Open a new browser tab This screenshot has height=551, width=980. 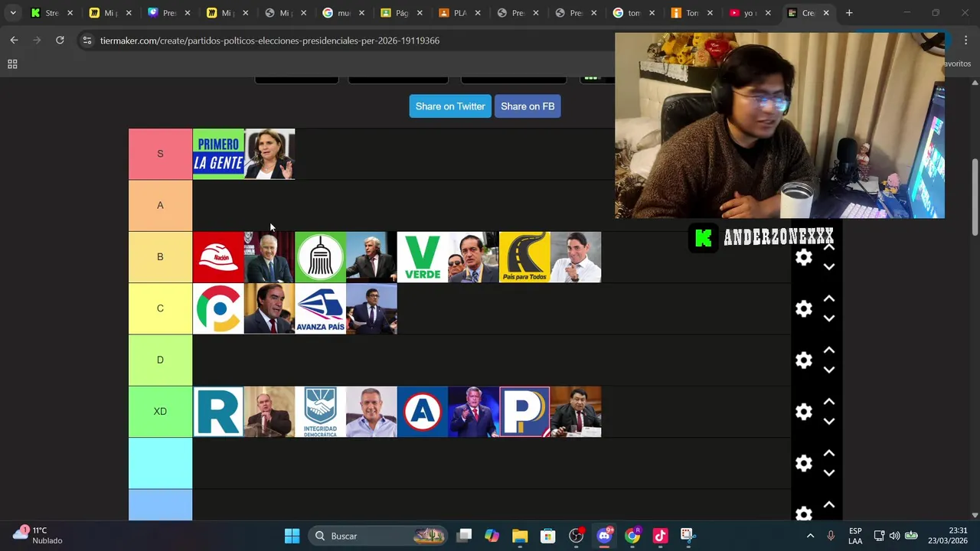849,13
